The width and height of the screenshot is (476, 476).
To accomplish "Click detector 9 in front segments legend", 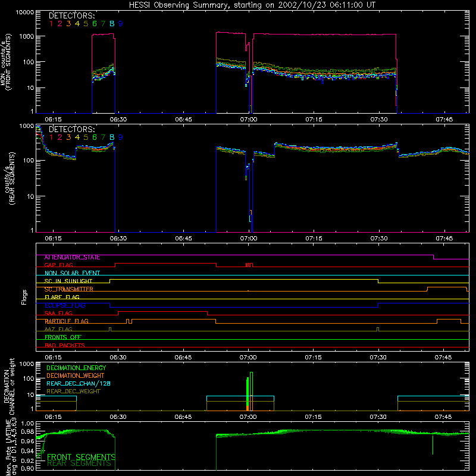I will coord(121,24).
